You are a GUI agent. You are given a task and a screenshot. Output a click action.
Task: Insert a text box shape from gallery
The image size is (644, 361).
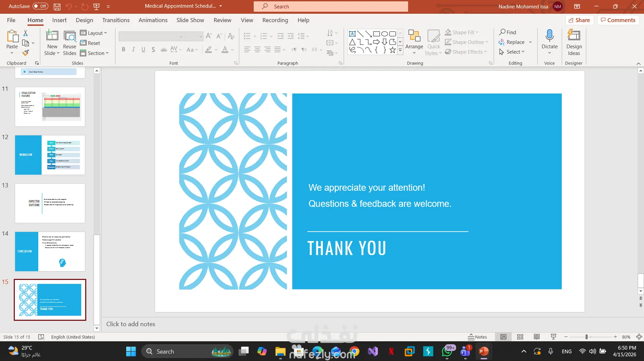pyautogui.click(x=352, y=34)
